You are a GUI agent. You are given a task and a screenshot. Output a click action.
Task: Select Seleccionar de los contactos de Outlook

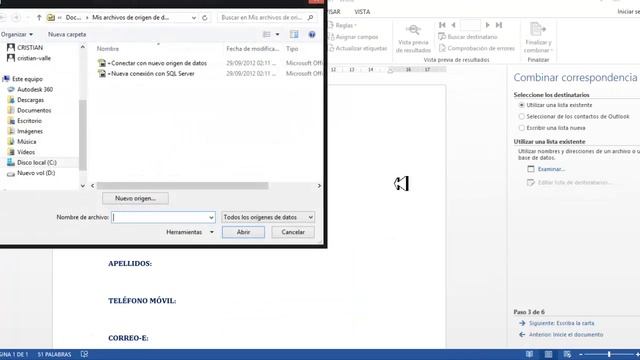[x=574, y=116]
